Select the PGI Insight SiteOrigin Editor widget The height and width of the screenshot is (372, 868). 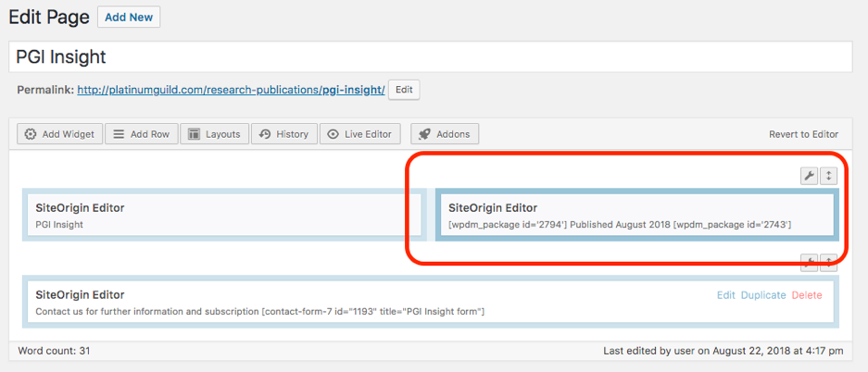point(221,216)
